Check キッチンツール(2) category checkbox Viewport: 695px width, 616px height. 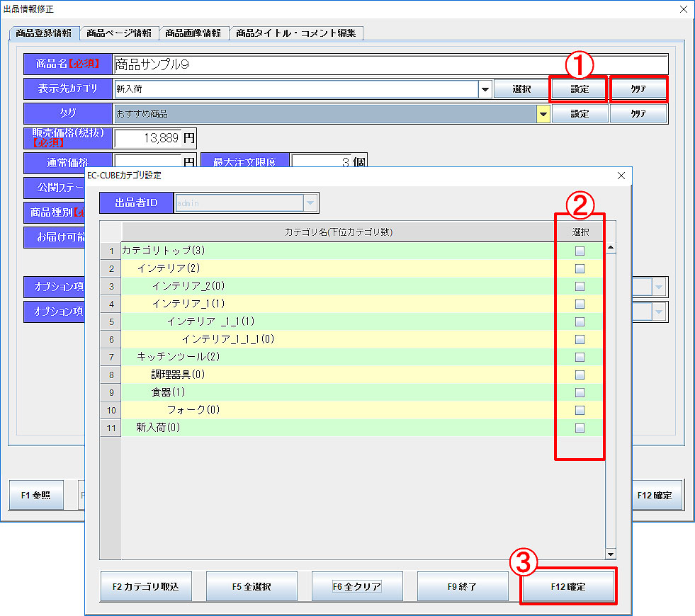tap(580, 358)
